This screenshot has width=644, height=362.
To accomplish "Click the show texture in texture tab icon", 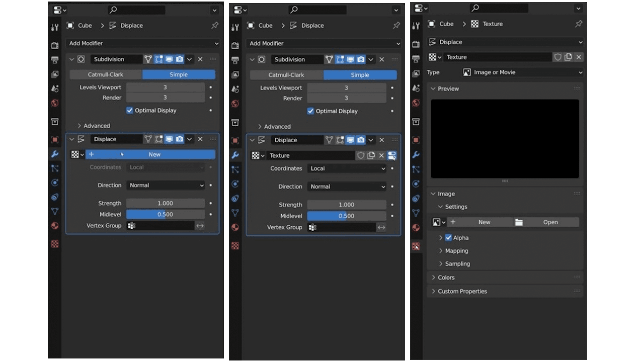I will point(392,155).
